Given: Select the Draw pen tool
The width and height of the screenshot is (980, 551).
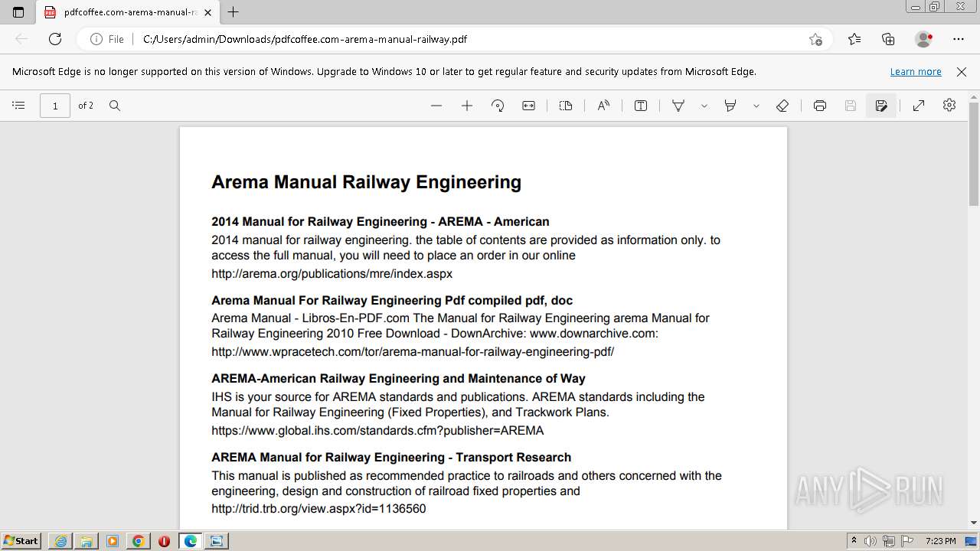Looking at the screenshot, I should click(678, 106).
